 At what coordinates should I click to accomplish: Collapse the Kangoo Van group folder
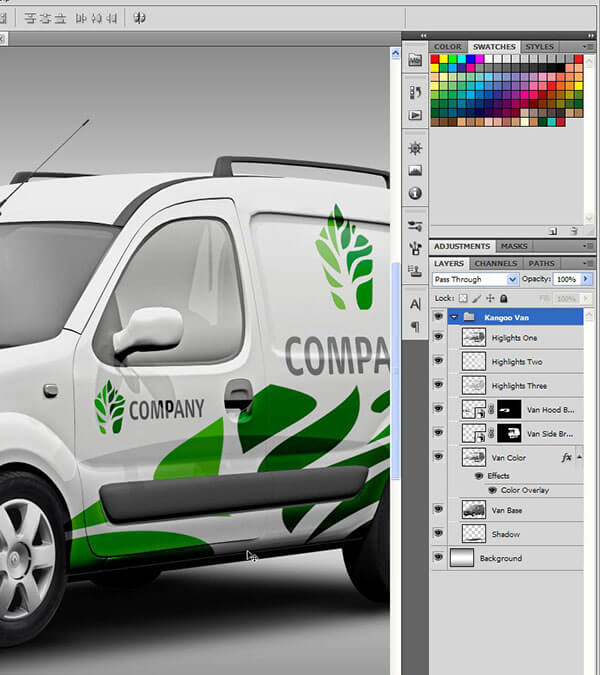(454, 317)
